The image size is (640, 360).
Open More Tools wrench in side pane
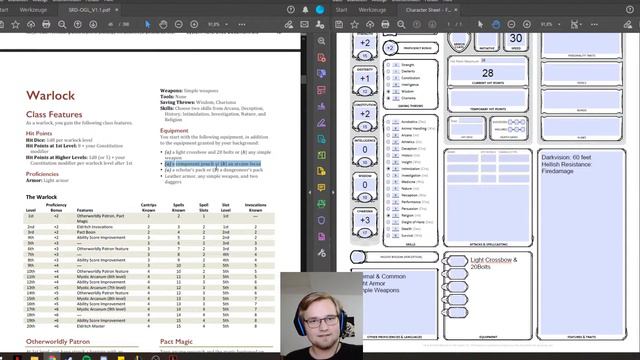(322, 253)
